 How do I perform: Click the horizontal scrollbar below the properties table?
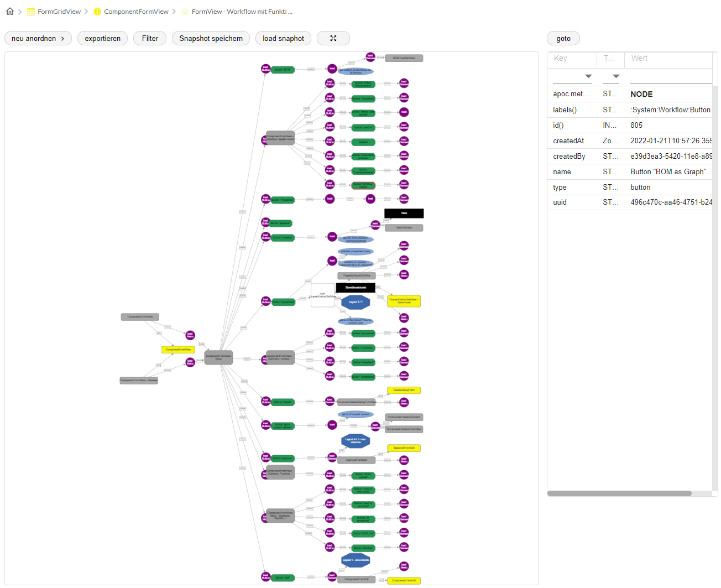pyautogui.click(x=619, y=493)
